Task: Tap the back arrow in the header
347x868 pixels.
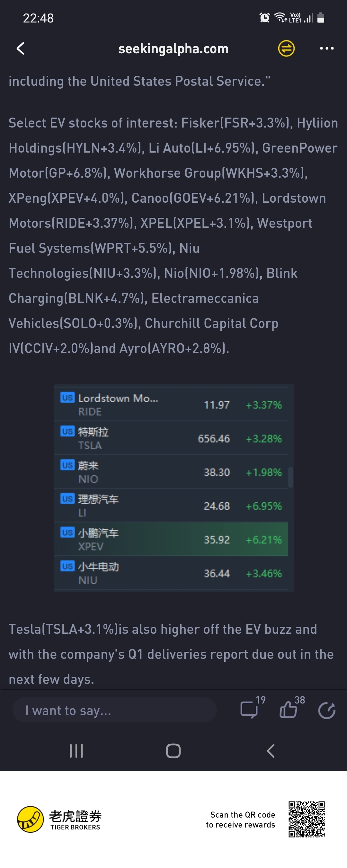Action: pyautogui.click(x=21, y=49)
